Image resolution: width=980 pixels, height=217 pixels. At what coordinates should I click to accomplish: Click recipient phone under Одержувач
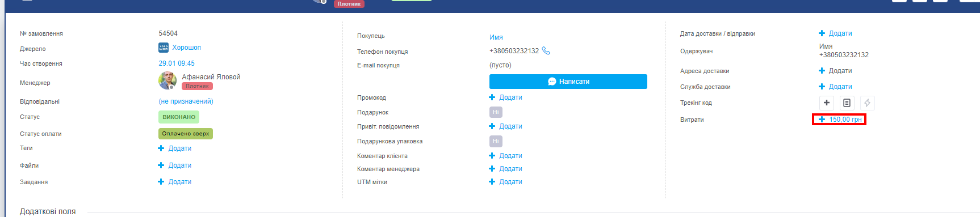click(x=844, y=55)
